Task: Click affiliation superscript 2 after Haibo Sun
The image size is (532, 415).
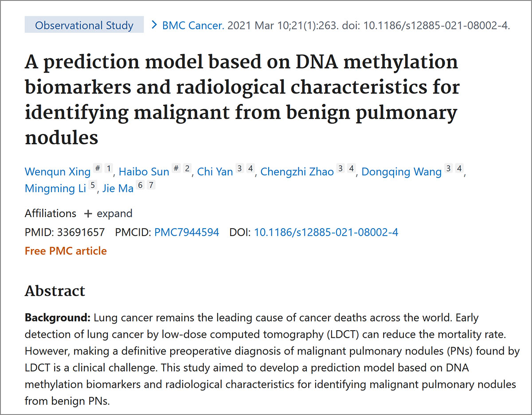Action: tap(187, 169)
